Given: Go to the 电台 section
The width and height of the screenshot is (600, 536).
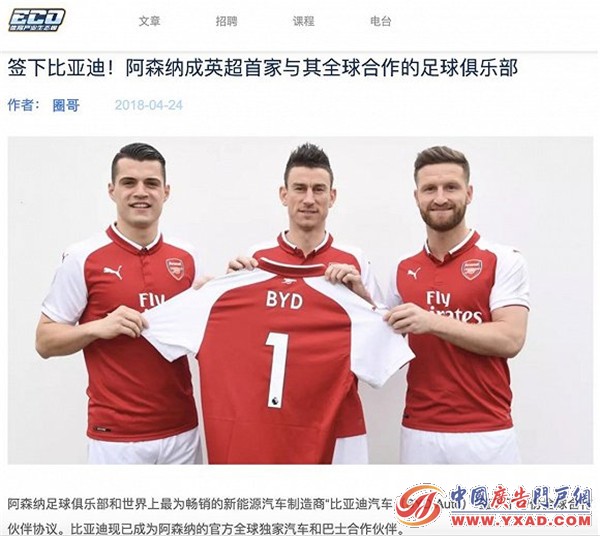Looking at the screenshot, I should (x=381, y=21).
